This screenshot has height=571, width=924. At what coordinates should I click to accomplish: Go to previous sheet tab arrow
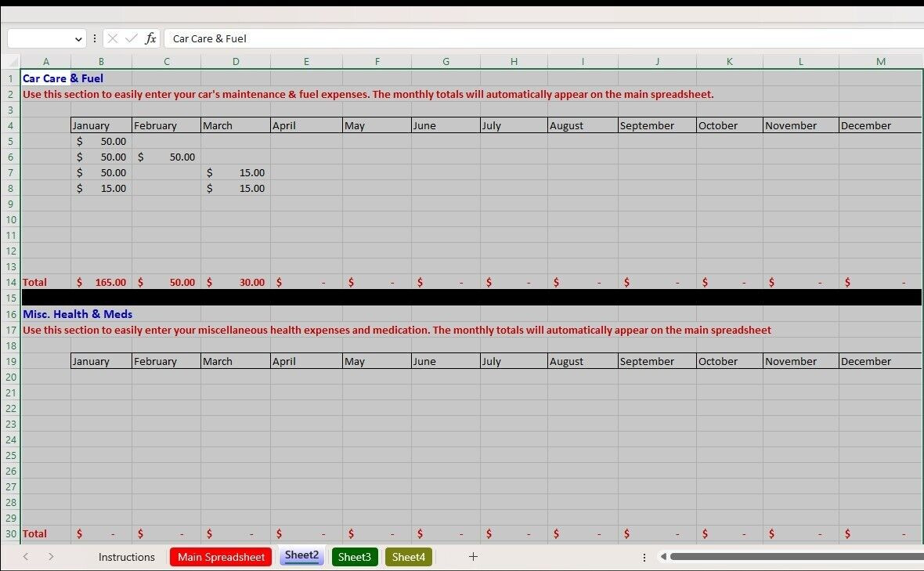pos(25,556)
